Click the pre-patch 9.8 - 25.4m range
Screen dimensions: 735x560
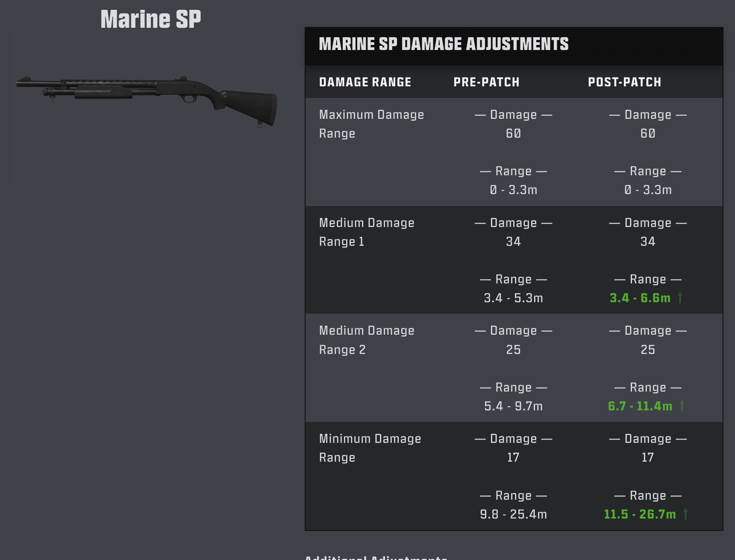(x=513, y=514)
